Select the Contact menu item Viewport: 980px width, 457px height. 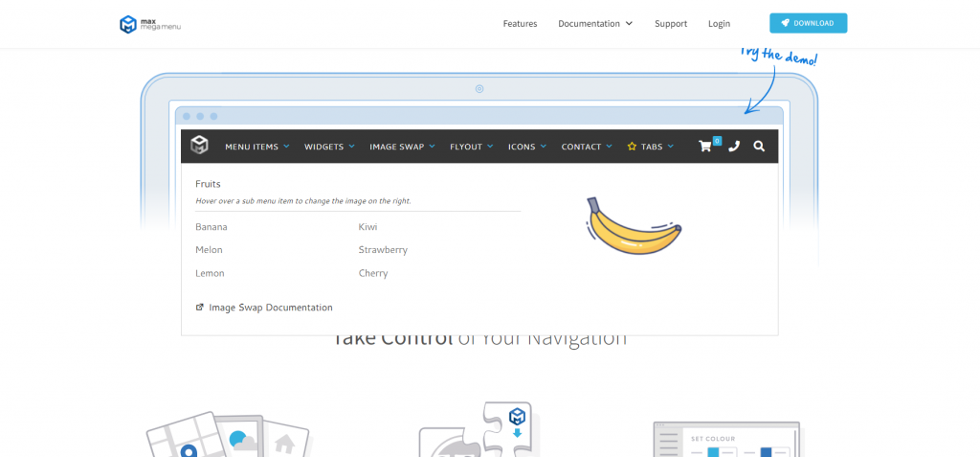[586, 147]
